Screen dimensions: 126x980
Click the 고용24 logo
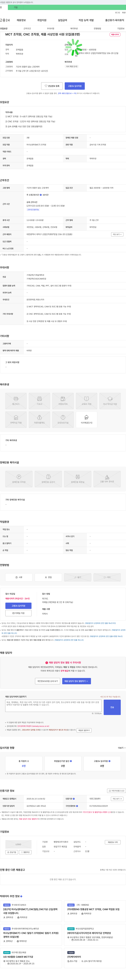pyautogui.click(x=5, y=20)
